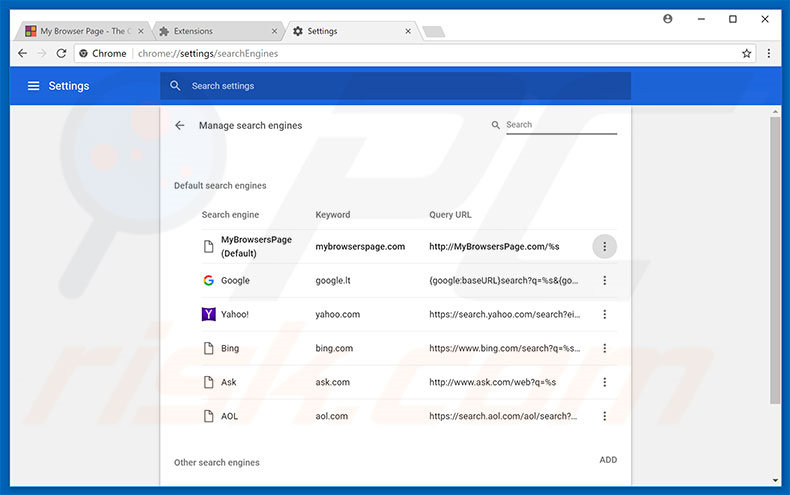
Task: Click the page icon beside Ask
Action: 209,382
